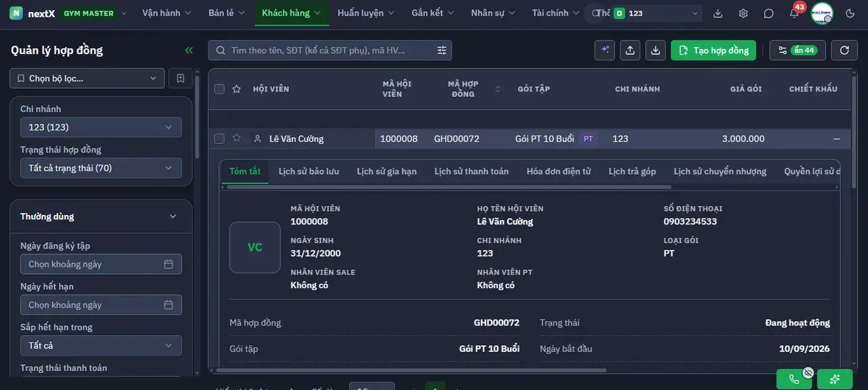Click Ngày đăng ký tập date range field

(101, 264)
